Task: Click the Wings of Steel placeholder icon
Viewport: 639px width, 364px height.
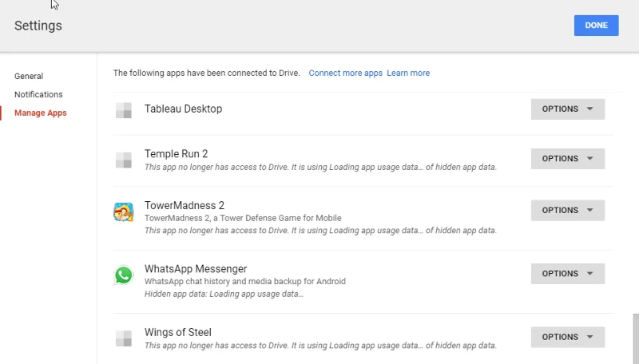Action: (x=123, y=338)
